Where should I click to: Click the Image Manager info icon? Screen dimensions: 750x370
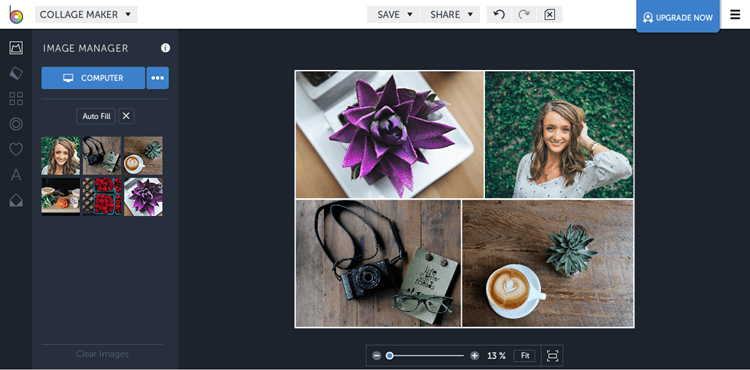[x=165, y=48]
